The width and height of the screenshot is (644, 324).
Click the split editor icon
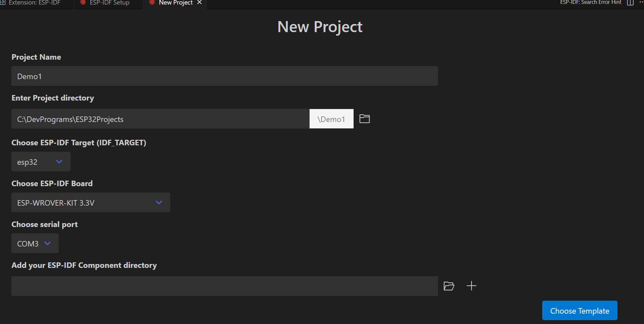pos(630,3)
